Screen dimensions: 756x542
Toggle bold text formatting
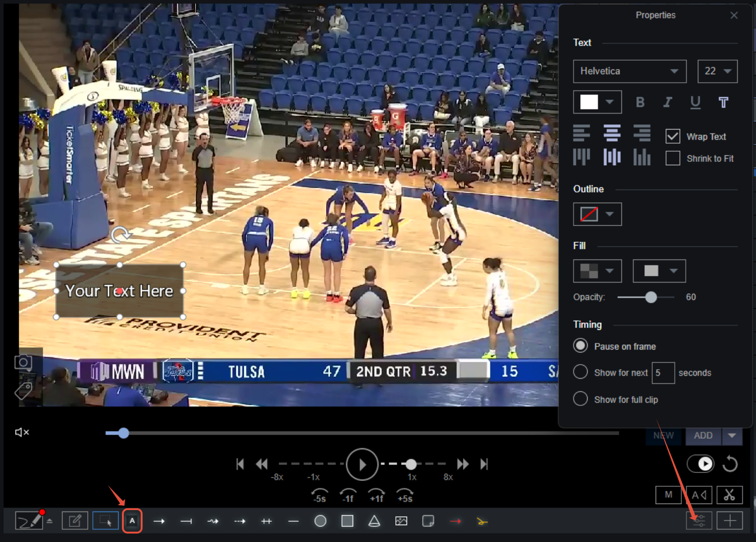tap(640, 102)
